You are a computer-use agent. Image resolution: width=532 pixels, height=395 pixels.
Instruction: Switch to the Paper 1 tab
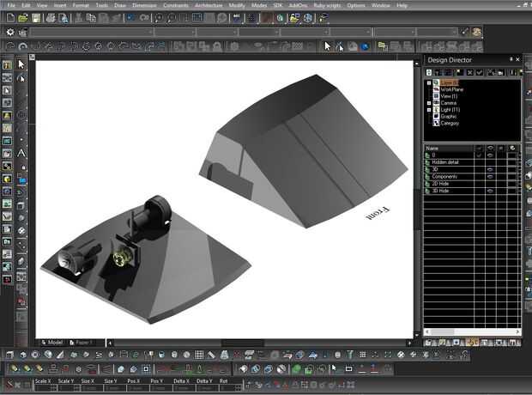82,343
